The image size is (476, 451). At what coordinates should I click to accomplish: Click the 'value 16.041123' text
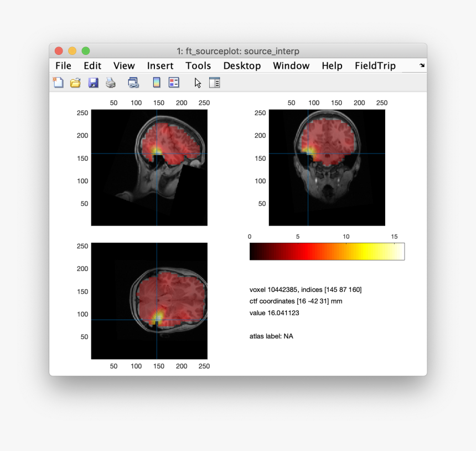pos(274,313)
